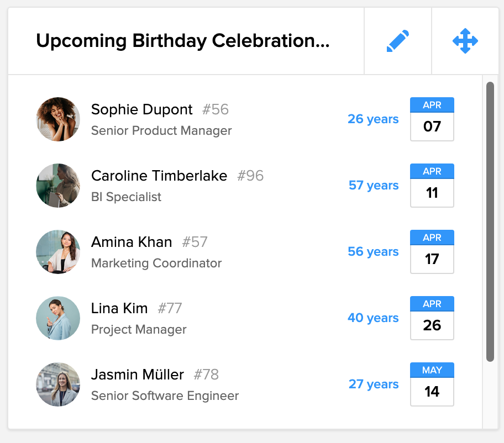Click the April 26 date badge
Viewport: 504px width, 443px height.
pyautogui.click(x=432, y=318)
